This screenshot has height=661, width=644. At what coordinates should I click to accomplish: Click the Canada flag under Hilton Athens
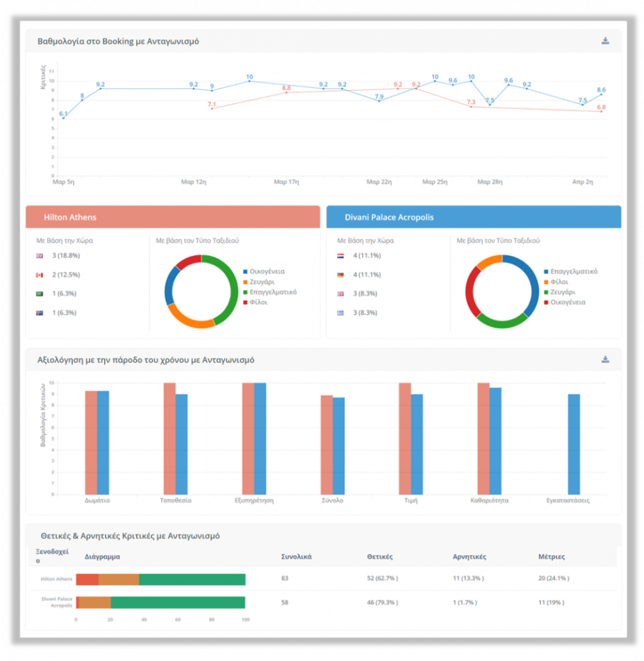click(40, 275)
